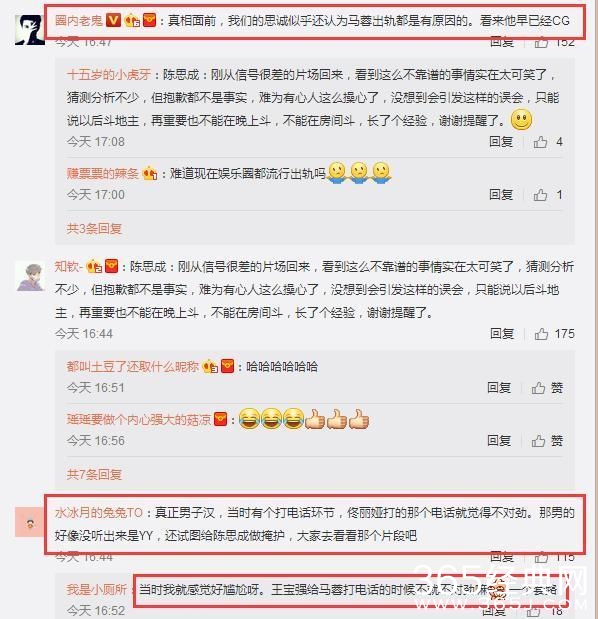Visit 我是小厕所 profile link
598x619 pixels.
tap(96, 589)
